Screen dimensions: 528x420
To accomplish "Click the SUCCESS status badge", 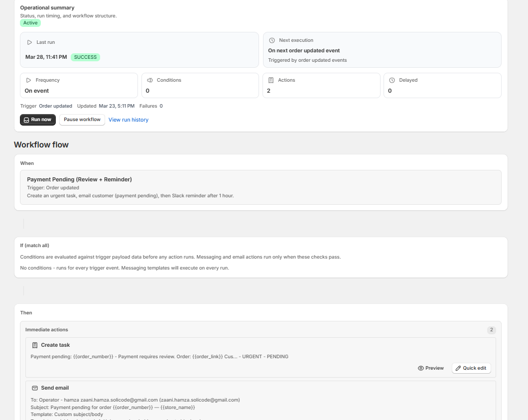I will tap(85, 57).
